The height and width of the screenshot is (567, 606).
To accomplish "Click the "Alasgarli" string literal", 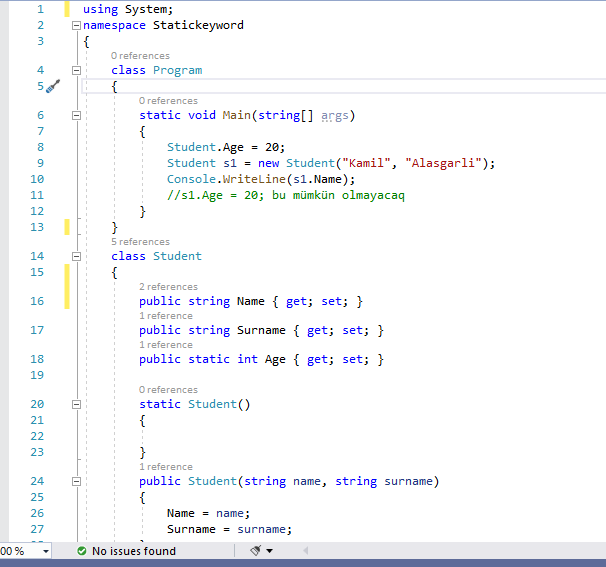I will pyautogui.click(x=443, y=163).
